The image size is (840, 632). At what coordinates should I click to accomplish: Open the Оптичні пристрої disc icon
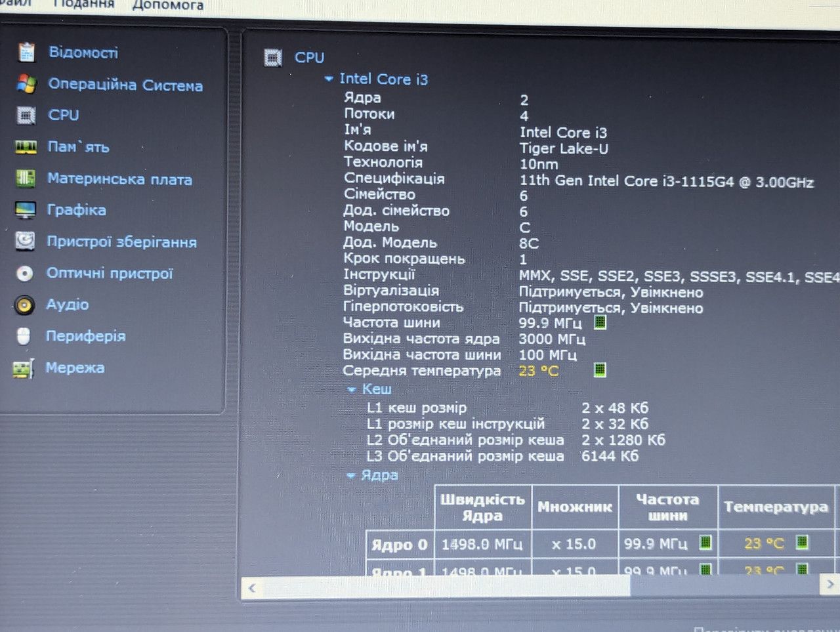pyautogui.click(x=25, y=273)
